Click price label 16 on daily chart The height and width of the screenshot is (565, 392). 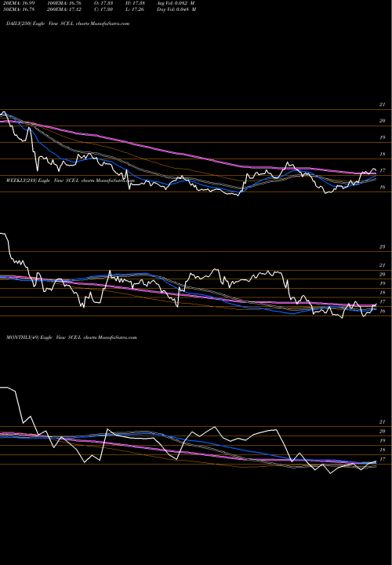pos(383,187)
